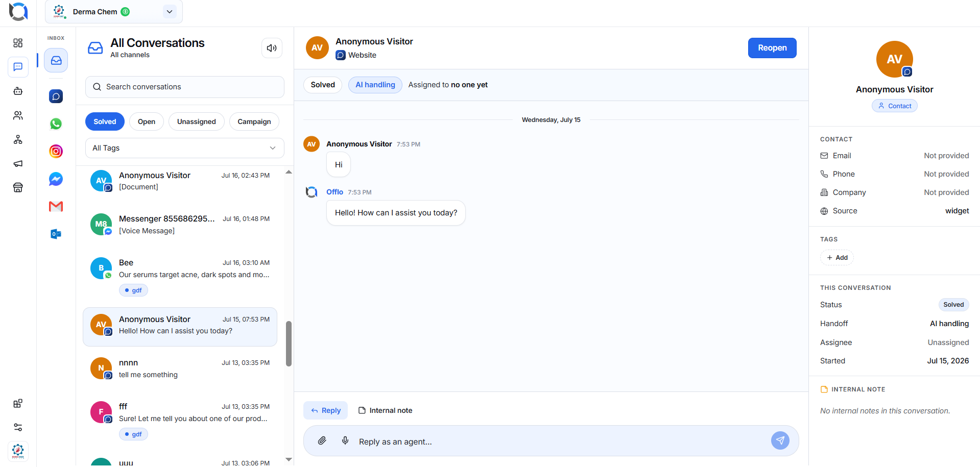
Task: Switch to the Internal note tab
Action: [386, 410]
